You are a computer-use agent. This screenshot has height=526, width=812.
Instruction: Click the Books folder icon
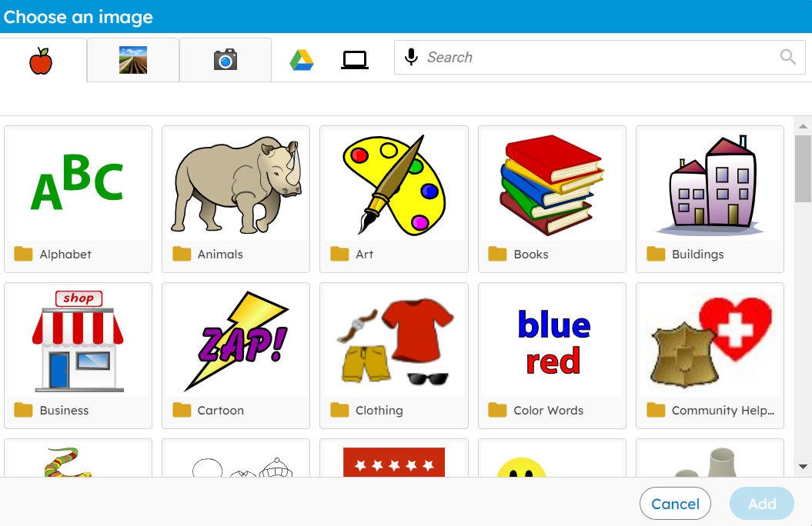(498, 254)
